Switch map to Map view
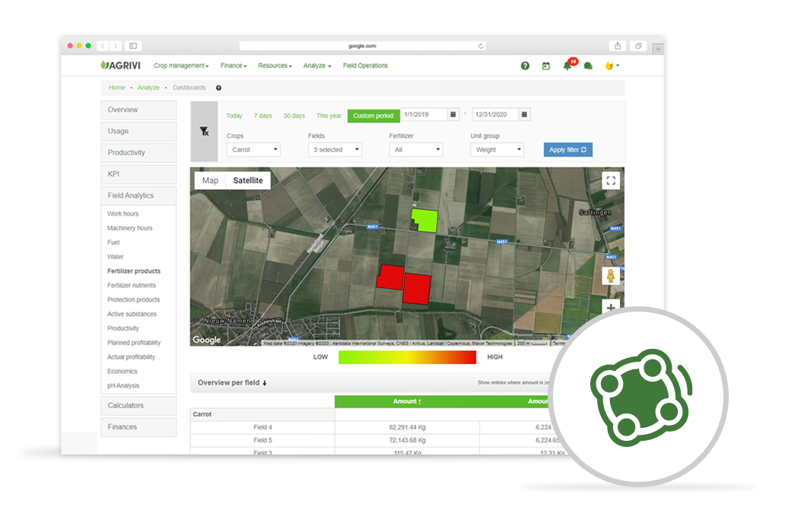This screenshot has height=532, width=785. pos(210,181)
